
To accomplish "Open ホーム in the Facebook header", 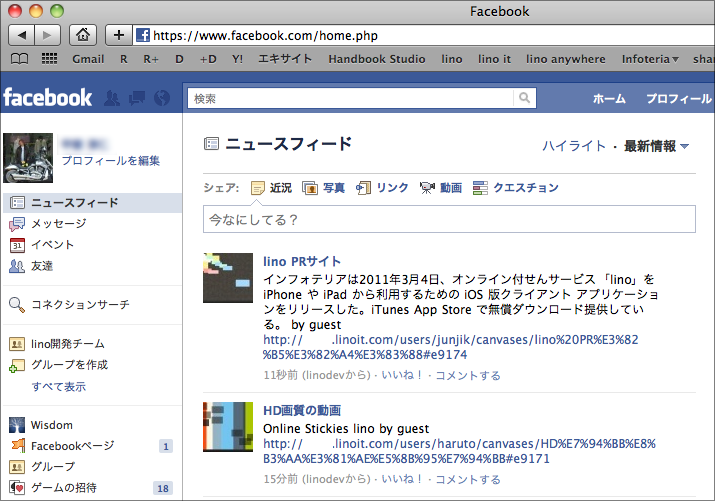I will 609,98.
